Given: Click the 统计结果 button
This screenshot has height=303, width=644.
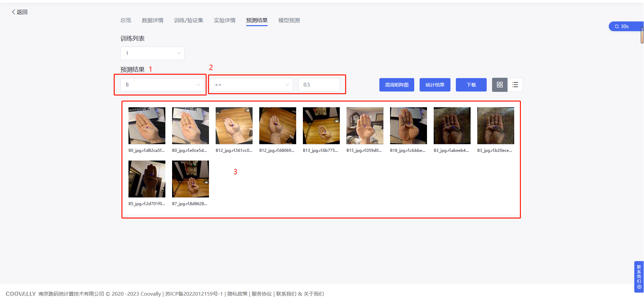Looking at the screenshot, I should pyautogui.click(x=435, y=85).
